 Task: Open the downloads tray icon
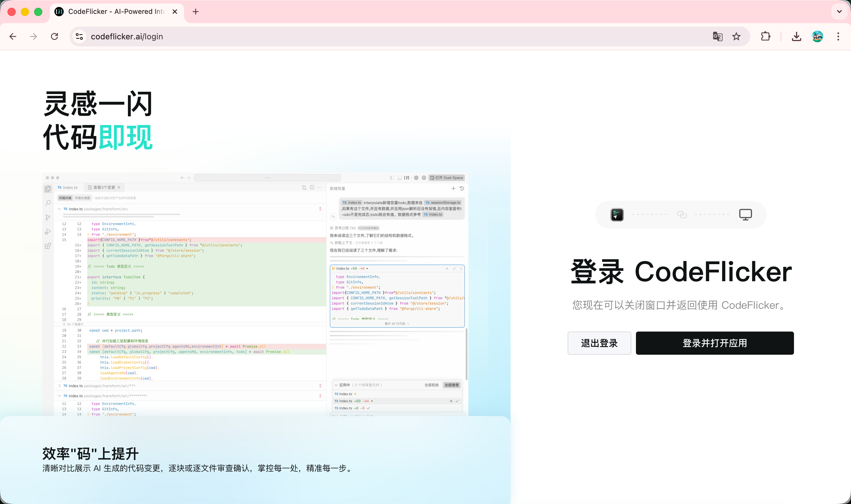(796, 36)
